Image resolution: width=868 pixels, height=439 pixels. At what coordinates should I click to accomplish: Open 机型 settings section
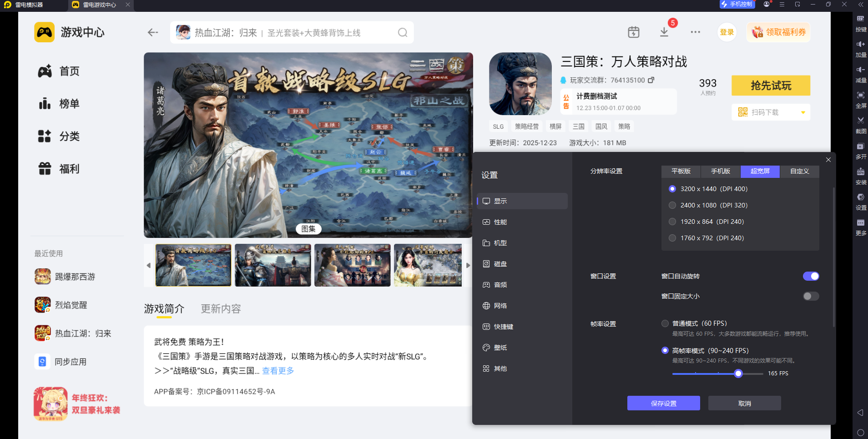click(x=522, y=243)
